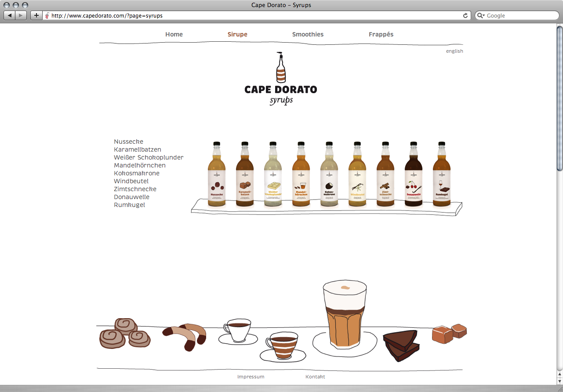The width and height of the screenshot is (563, 392).
Task: Reload the page with the refresh icon
Action: point(465,15)
